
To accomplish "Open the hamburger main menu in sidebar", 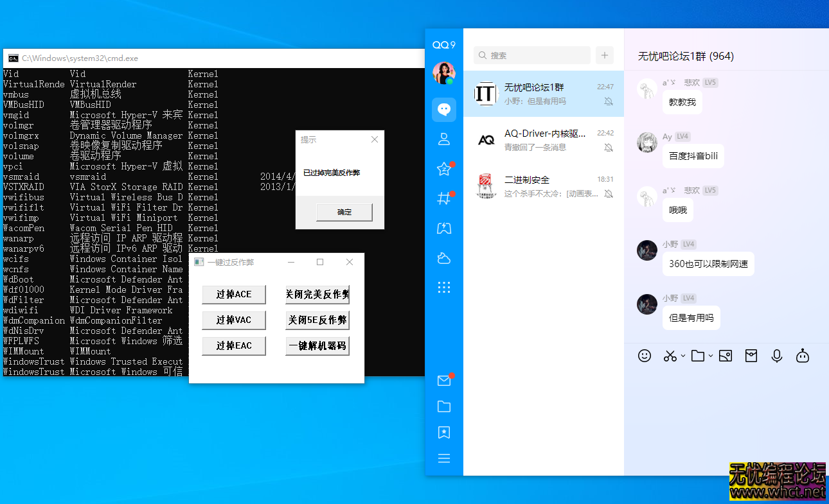I will (444, 458).
